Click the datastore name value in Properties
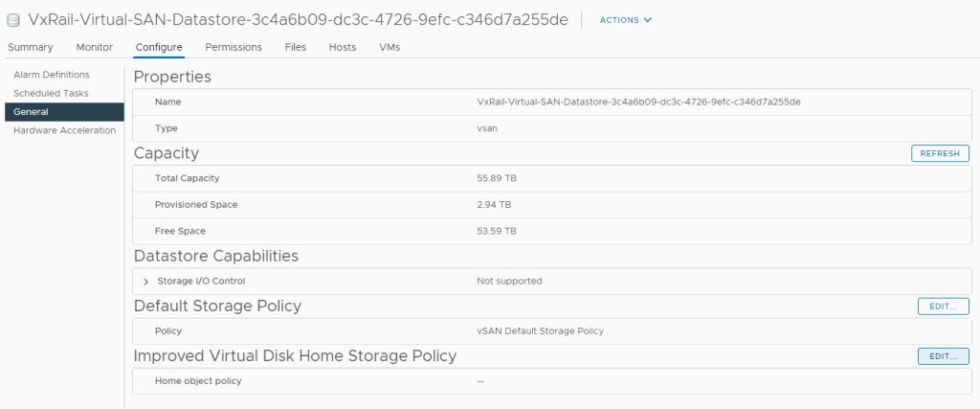The height and width of the screenshot is (409, 980). [638, 102]
